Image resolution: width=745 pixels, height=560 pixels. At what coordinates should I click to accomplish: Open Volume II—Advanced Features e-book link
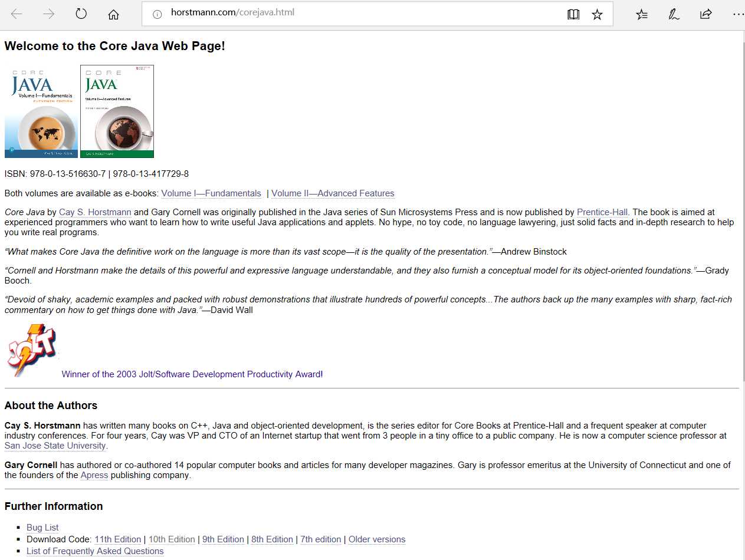click(333, 193)
